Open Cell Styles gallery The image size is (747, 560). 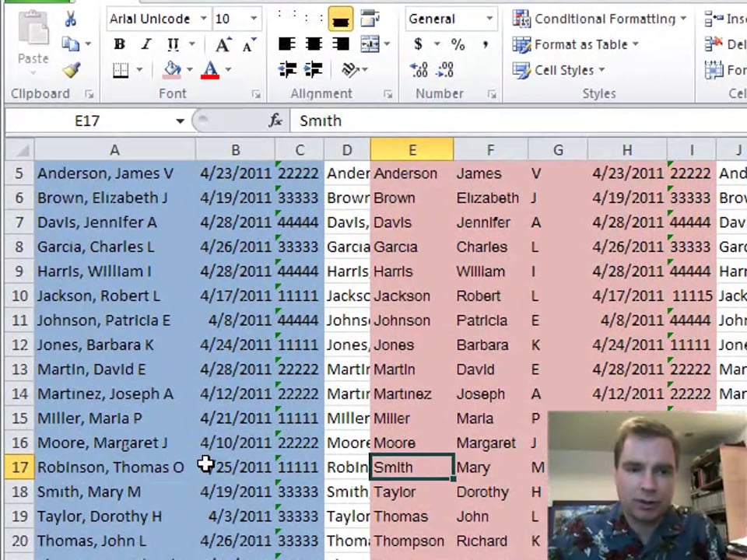(x=559, y=71)
